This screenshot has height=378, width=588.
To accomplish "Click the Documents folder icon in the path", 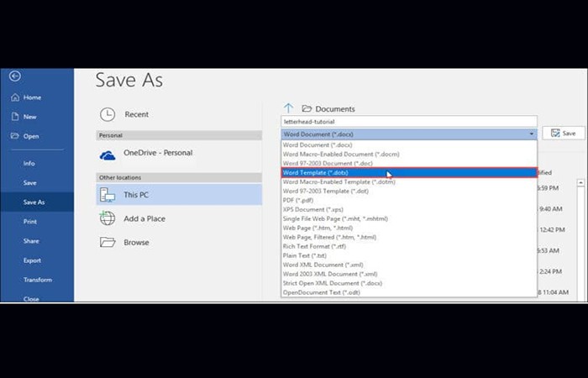I will [x=307, y=108].
